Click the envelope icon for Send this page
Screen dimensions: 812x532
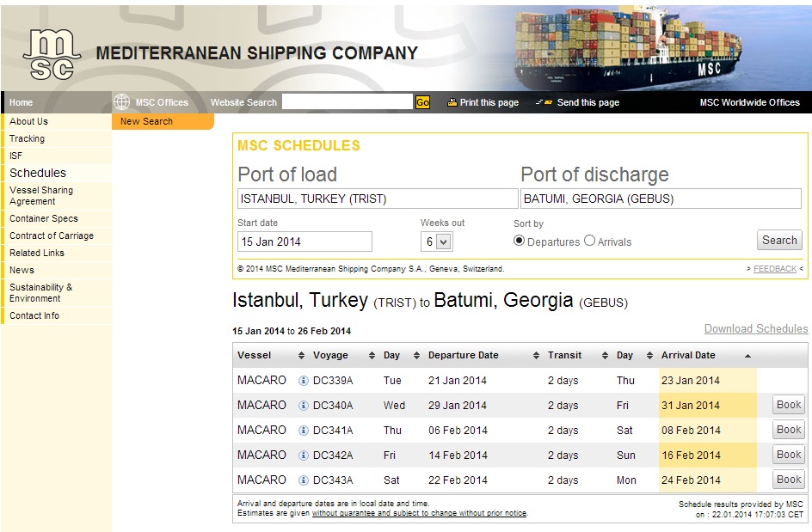pos(544,102)
